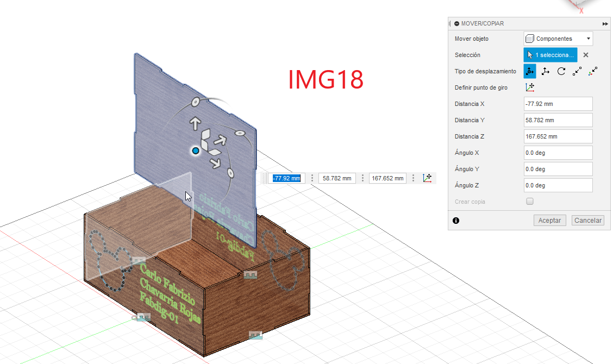Click the Distancia X field in the dialog
This screenshot has width=613, height=364.
click(558, 104)
